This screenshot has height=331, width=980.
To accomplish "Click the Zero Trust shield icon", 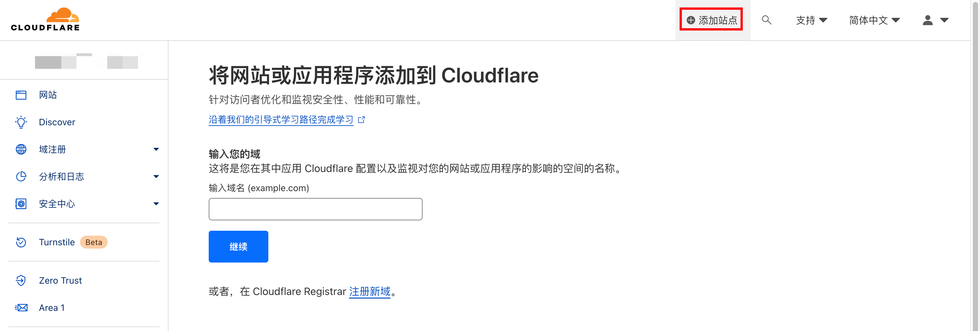I will point(21,280).
